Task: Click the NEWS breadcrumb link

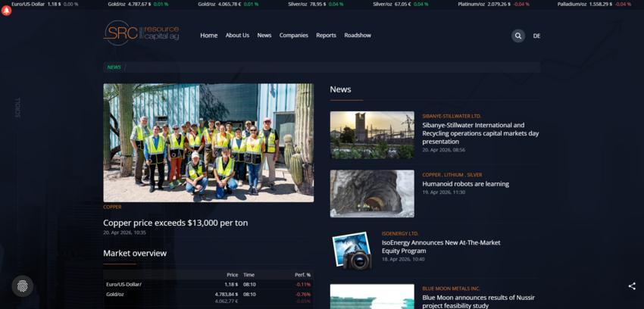Action: 114,67
